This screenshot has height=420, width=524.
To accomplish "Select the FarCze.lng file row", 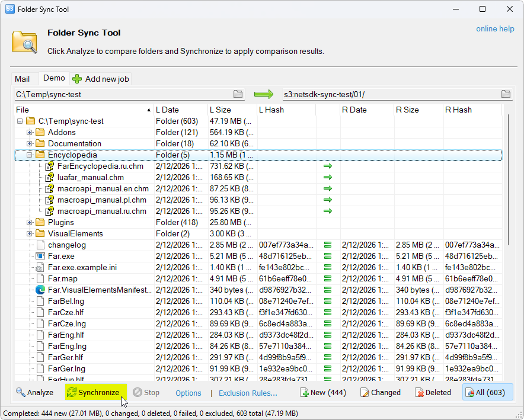I will click(258, 324).
